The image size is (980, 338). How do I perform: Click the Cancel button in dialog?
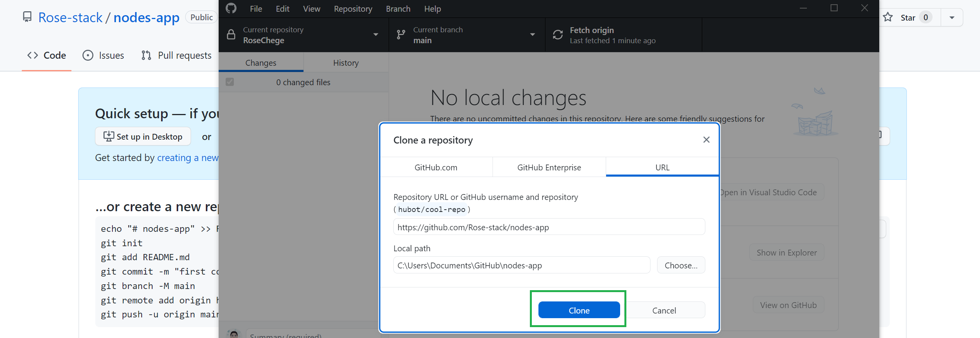pyautogui.click(x=664, y=310)
